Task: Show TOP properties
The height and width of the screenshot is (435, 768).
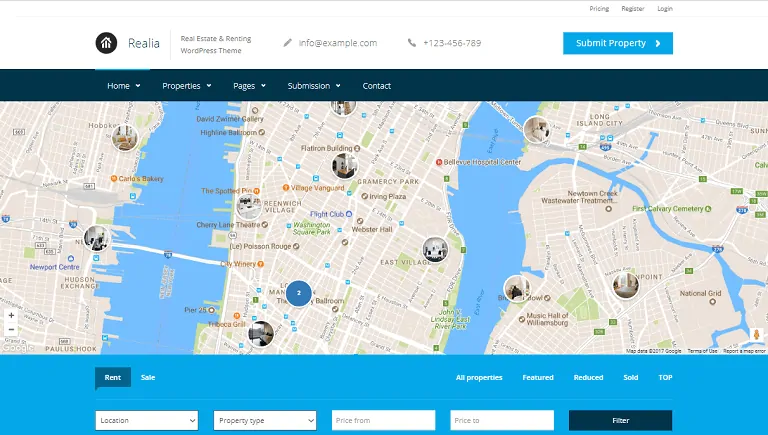Action: 665,377
